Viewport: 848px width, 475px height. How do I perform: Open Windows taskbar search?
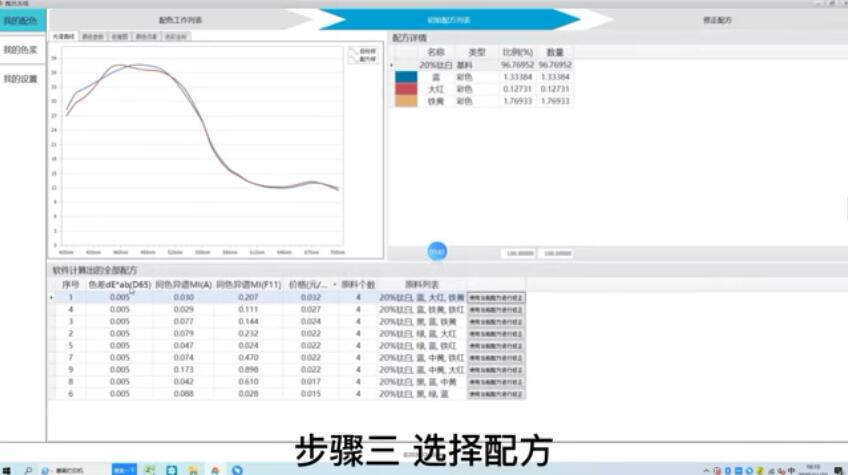[x=28, y=470]
